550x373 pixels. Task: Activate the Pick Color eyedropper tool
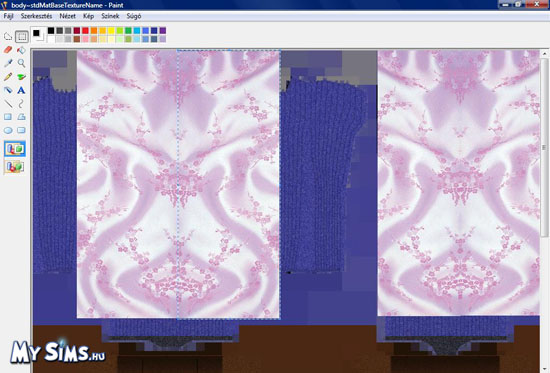click(x=8, y=63)
